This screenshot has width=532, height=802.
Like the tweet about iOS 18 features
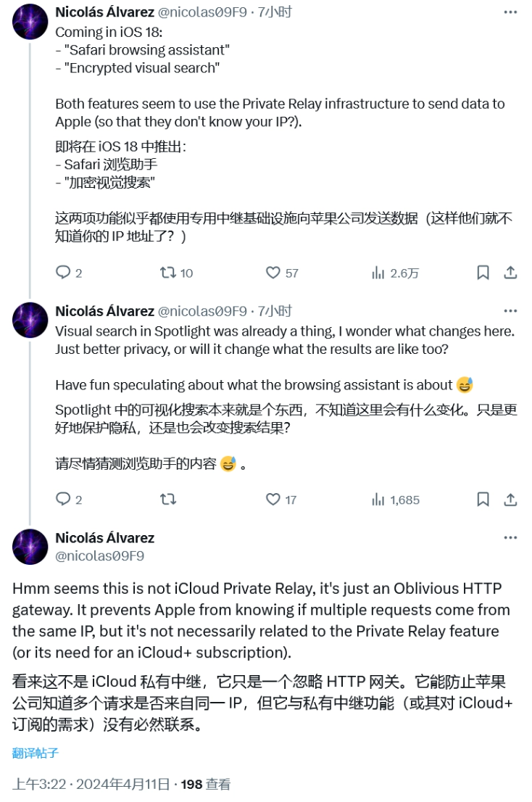[272, 273]
